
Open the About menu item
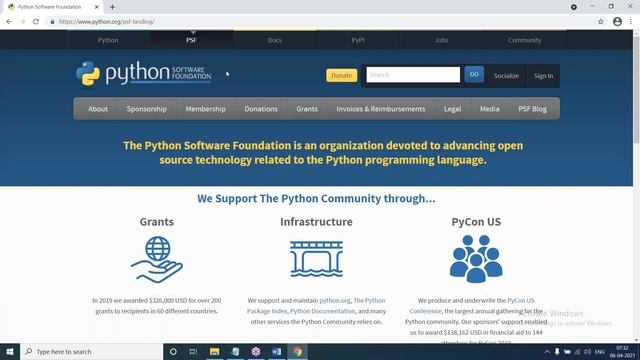coord(98,109)
